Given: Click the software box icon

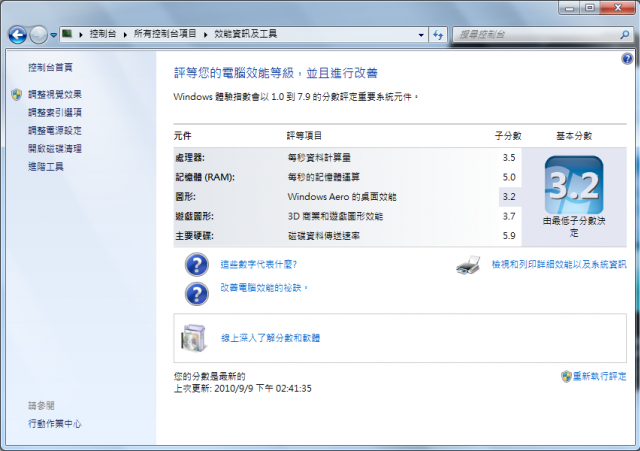Looking at the screenshot, I should pyautogui.click(x=193, y=338).
